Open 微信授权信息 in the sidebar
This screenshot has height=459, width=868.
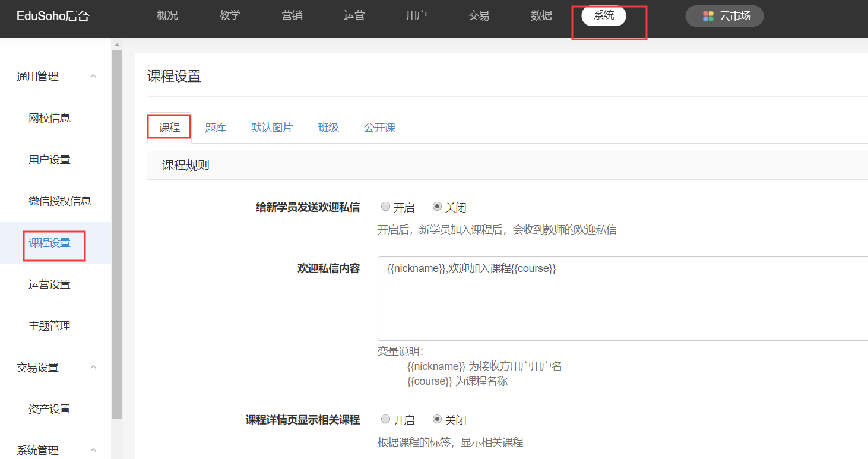click(x=59, y=201)
